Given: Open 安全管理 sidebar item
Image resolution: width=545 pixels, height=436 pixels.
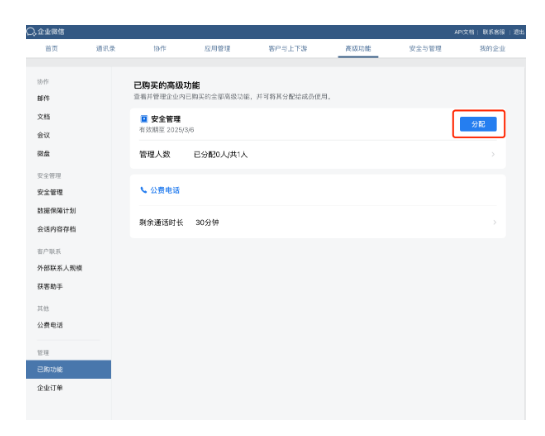Looking at the screenshot, I should point(50,192).
